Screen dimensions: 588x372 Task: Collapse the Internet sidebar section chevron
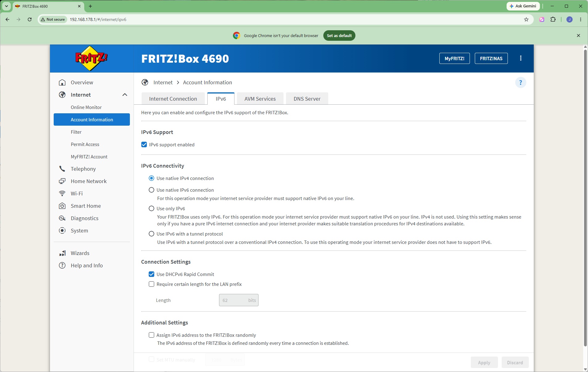125,95
